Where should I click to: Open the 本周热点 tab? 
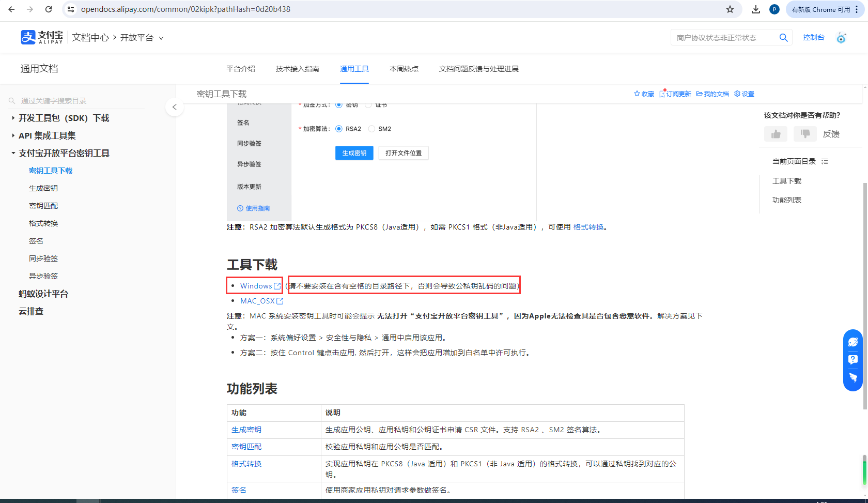click(x=404, y=69)
